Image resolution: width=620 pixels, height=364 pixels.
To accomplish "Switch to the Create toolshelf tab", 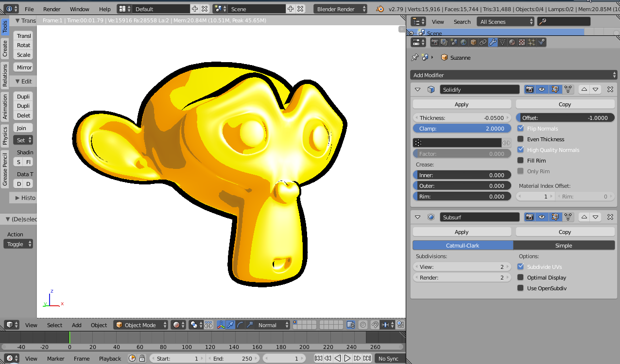I will (x=5, y=48).
